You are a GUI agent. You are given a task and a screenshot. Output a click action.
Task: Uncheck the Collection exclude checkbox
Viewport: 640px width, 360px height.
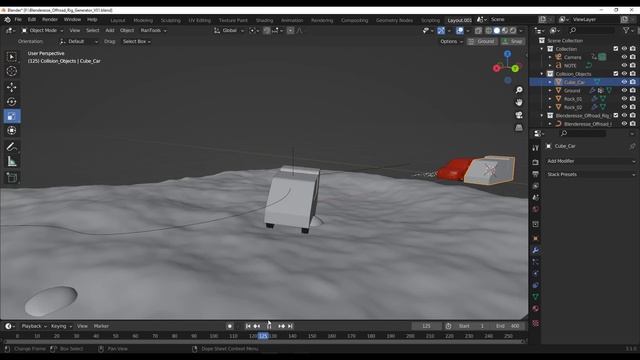pos(616,49)
